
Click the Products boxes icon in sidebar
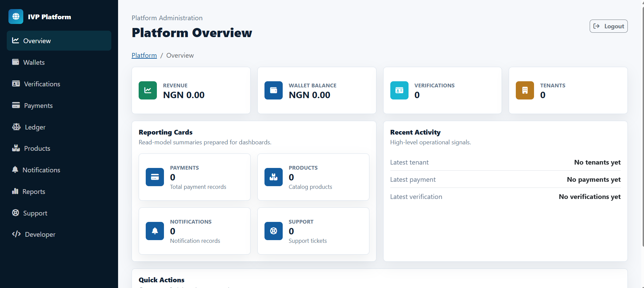tap(16, 148)
